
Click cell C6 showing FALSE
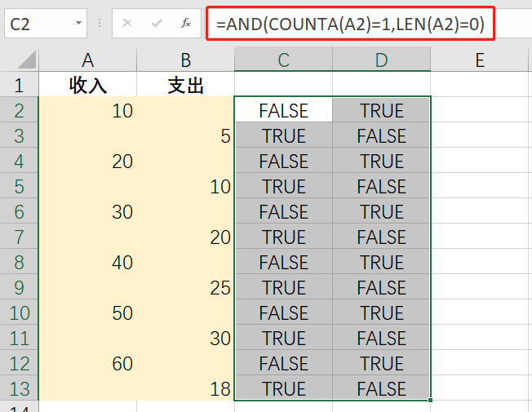(x=283, y=210)
